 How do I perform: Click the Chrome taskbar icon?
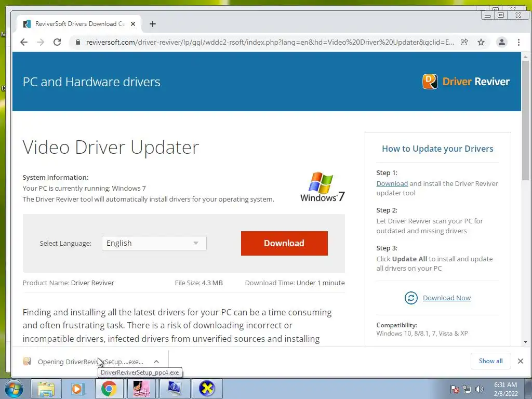[109, 389]
